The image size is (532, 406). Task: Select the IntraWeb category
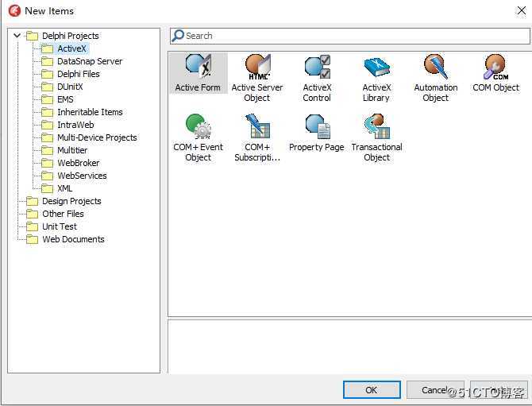pos(75,125)
